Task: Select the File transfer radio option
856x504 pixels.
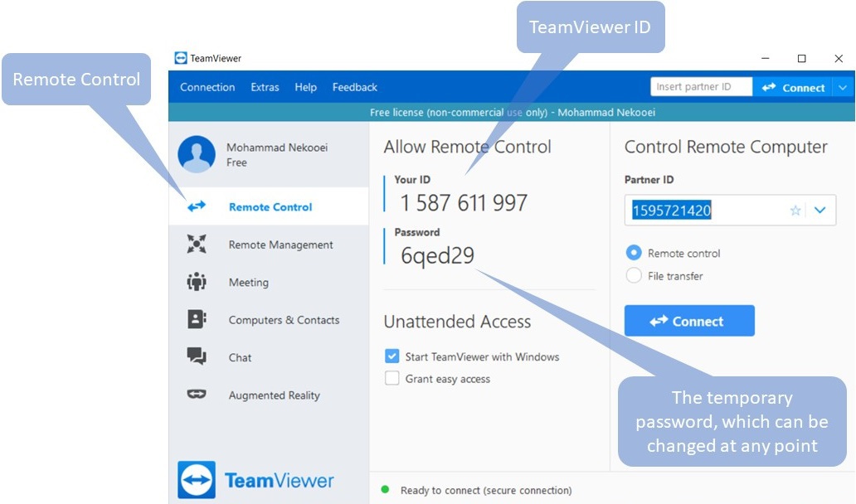Action: pos(633,275)
